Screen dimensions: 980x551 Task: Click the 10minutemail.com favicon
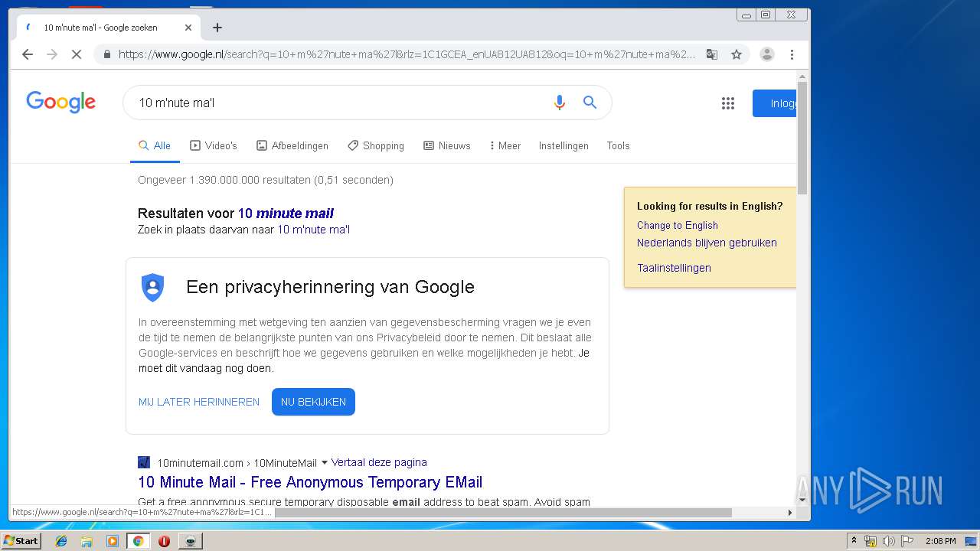(144, 462)
